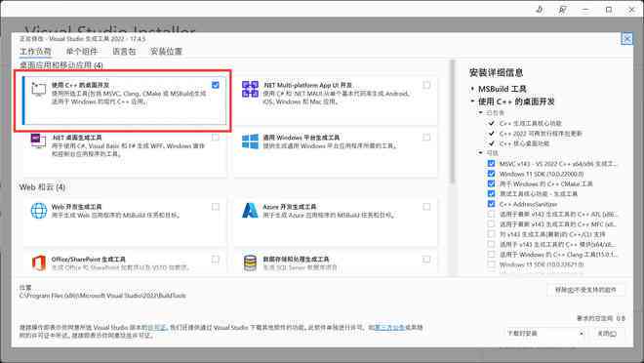Enable the .NET Multi-platform App UI checkbox

point(426,85)
